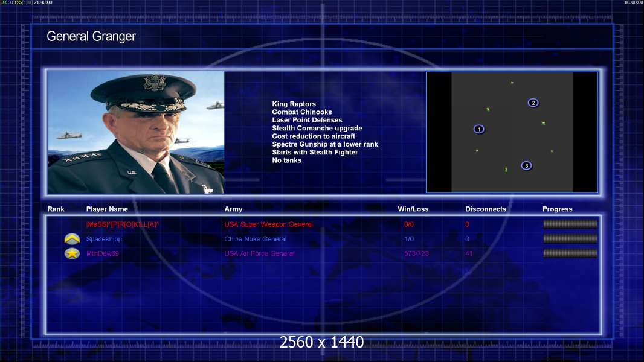The height and width of the screenshot is (362, 644).
Task: Click the 21:48:00 clock readout
Action: pos(43,2)
